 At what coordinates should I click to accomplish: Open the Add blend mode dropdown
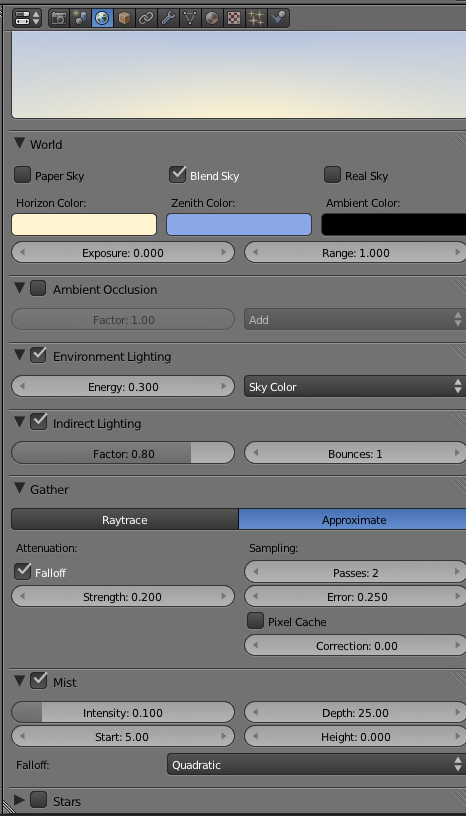(355, 320)
